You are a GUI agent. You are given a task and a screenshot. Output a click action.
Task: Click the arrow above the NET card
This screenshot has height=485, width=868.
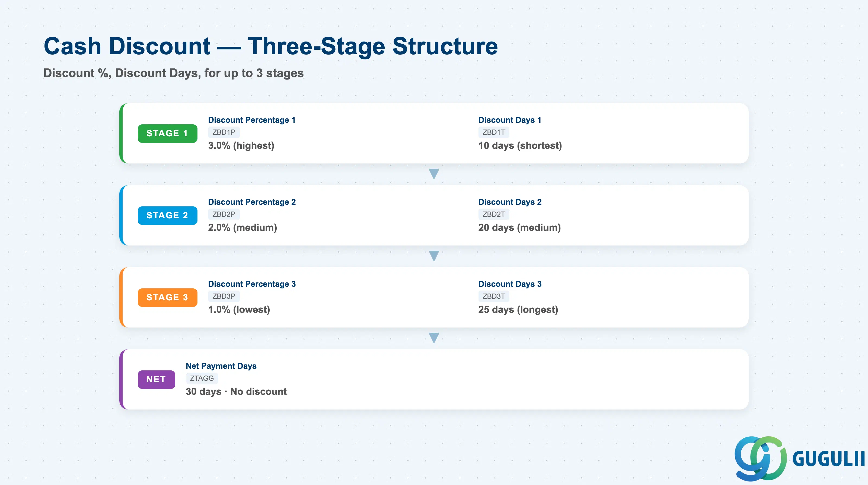pos(434,338)
